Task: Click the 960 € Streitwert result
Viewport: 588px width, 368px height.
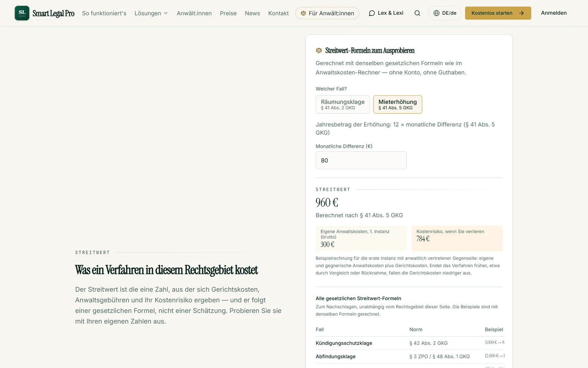Action: point(327,202)
